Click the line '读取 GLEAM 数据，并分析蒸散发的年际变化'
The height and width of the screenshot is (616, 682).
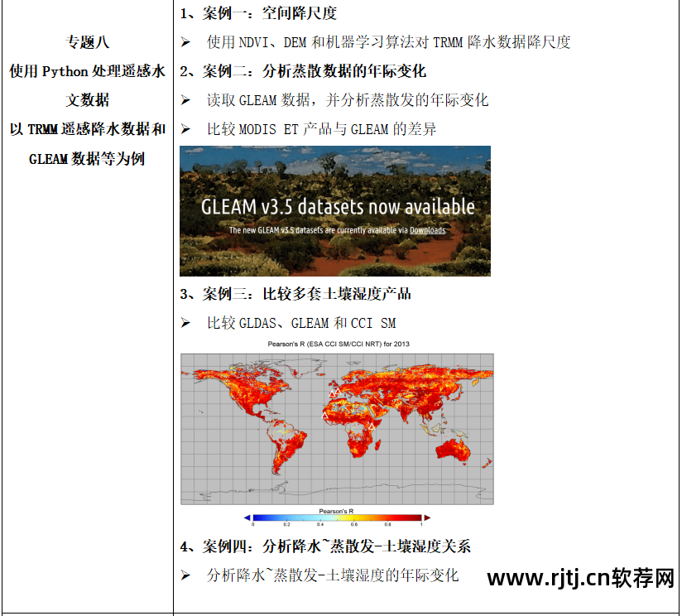click(348, 100)
